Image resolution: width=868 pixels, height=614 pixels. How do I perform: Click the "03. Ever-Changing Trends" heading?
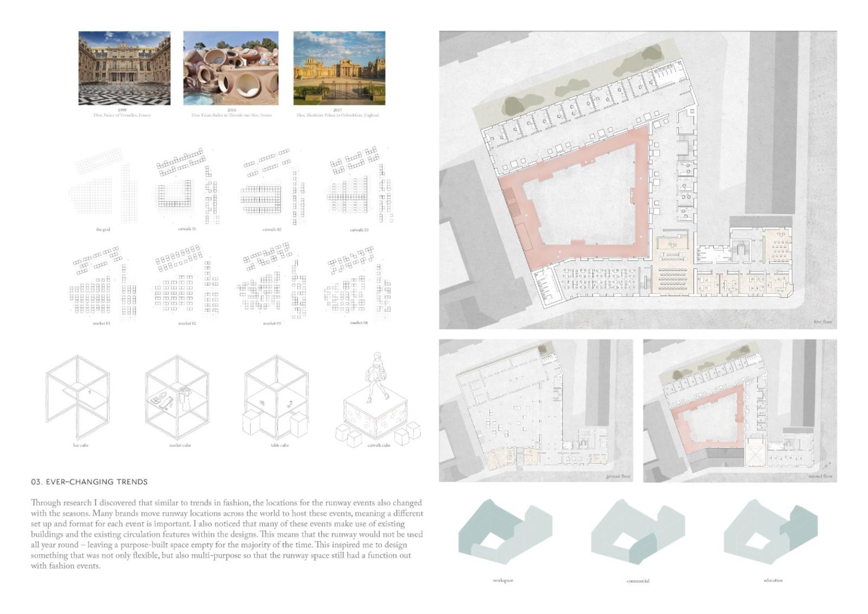(x=90, y=482)
